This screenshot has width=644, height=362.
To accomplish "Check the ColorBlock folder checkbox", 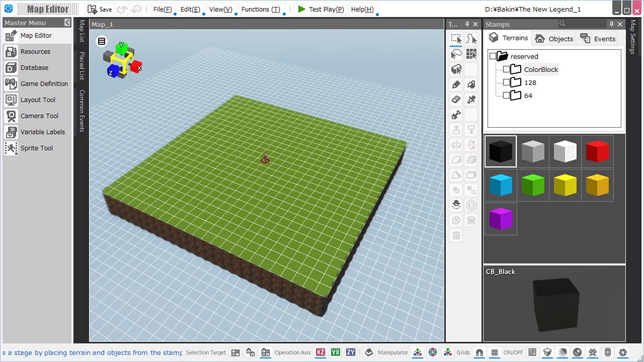I will pyautogui.click(x=507, y=69).
